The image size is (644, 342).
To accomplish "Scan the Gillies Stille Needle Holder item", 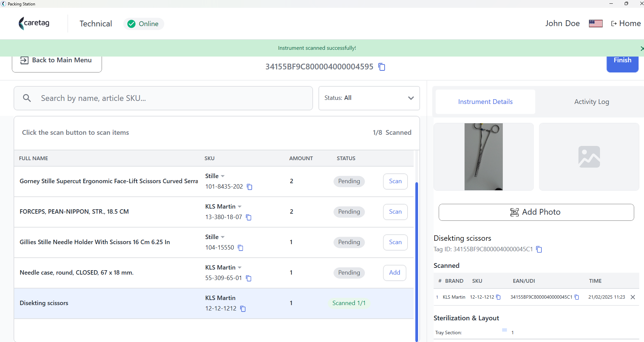I will [x=395, y=242].
